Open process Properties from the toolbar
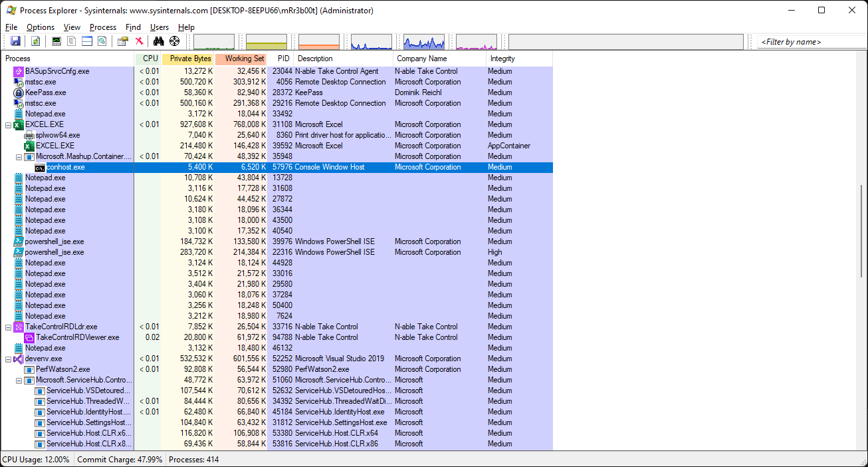The height and width of the screenshot is (467, 868). 123,41
